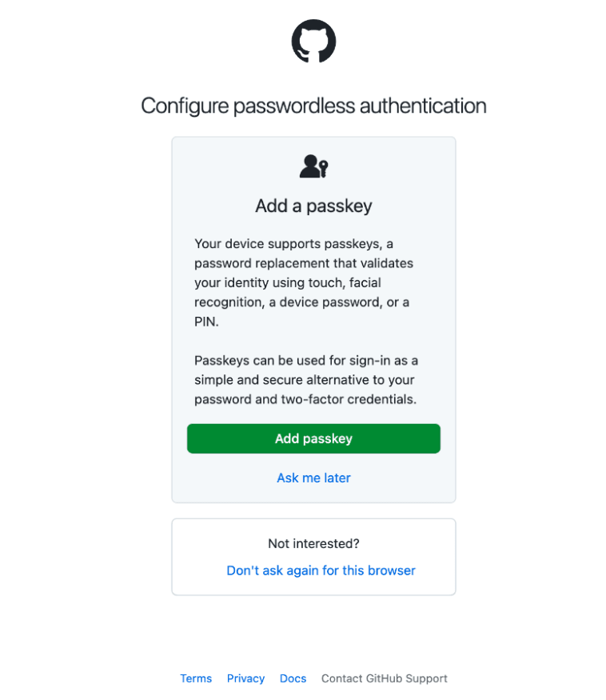Click 'Contact GitHub Support'
Image resolution: width=606 pixels, height=700 pixels.
tap(384, 678)
